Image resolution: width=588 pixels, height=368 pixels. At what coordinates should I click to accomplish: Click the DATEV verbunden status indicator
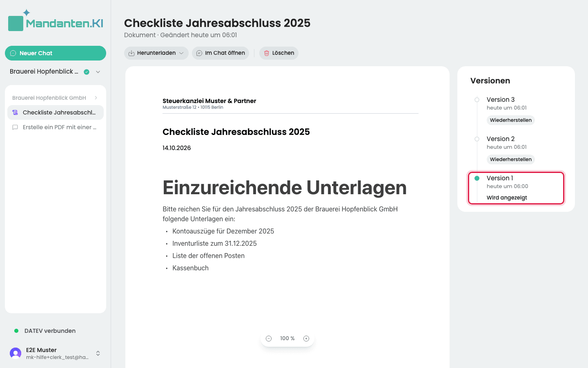(x=45, y=331)
